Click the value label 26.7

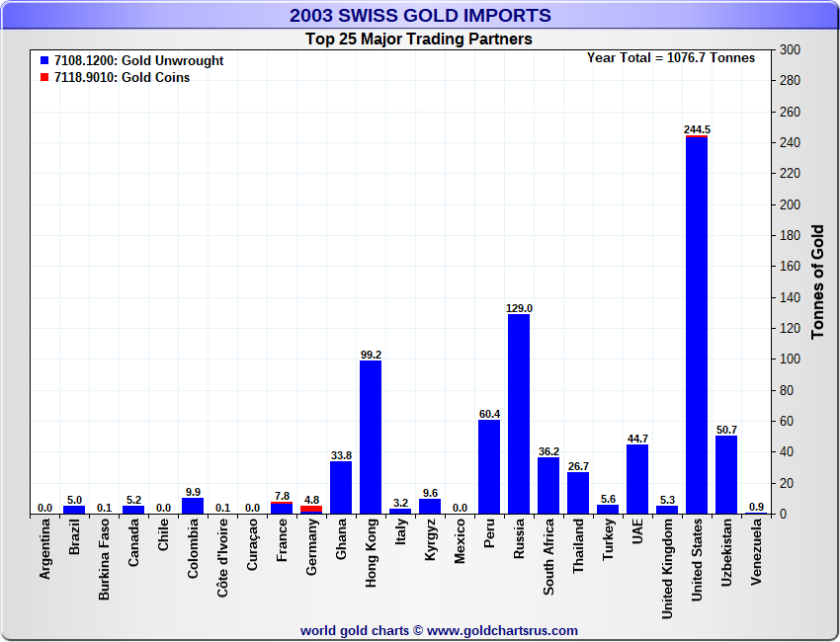578,466
